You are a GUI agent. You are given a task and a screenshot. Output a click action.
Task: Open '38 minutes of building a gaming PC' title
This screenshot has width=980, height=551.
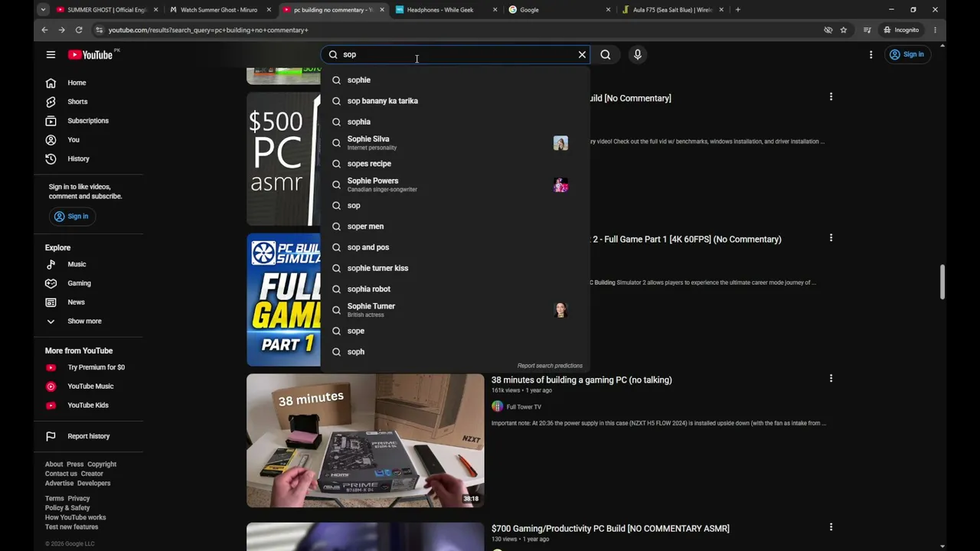582,380
